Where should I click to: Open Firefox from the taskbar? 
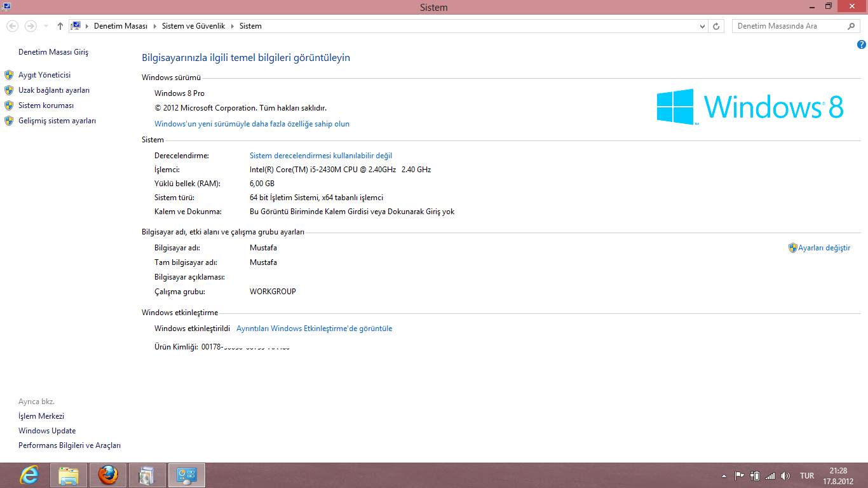(x=108, y=475)
